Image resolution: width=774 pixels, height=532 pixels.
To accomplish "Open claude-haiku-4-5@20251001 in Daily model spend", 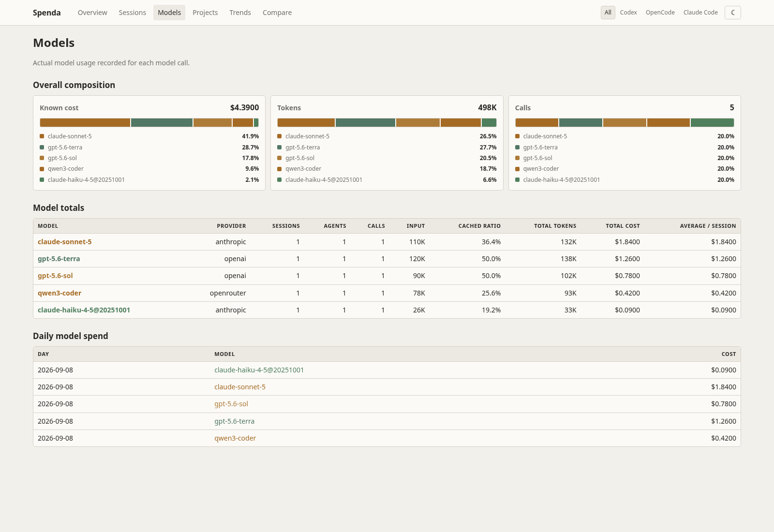I will coord(259,370).
